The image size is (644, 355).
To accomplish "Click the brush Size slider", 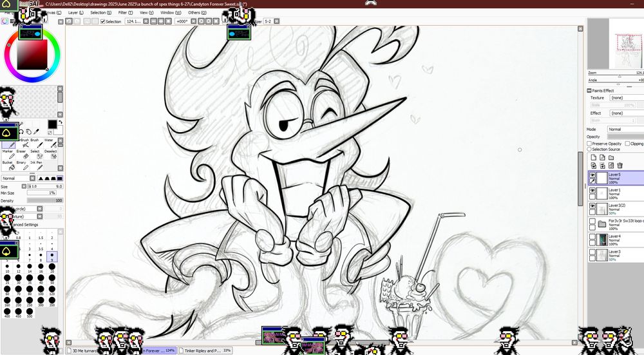I will pyautogui.click(x=45, y=187).
